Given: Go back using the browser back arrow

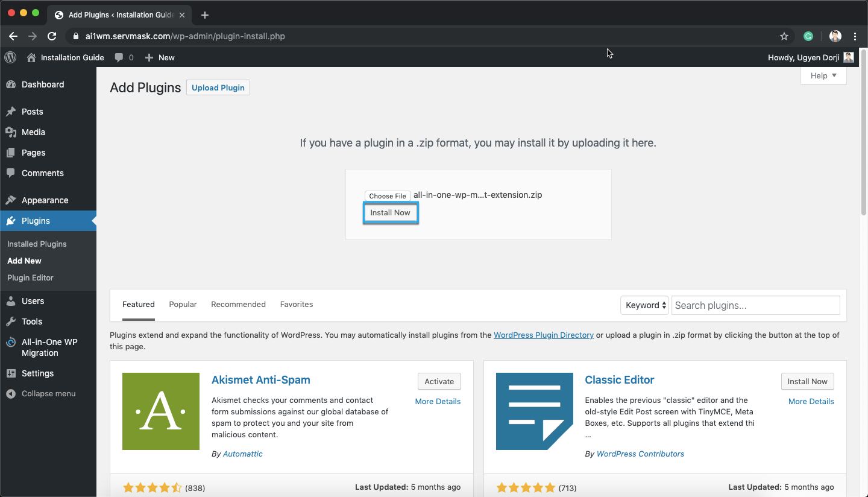Looking at the screenshot, I should click(13, 36).
